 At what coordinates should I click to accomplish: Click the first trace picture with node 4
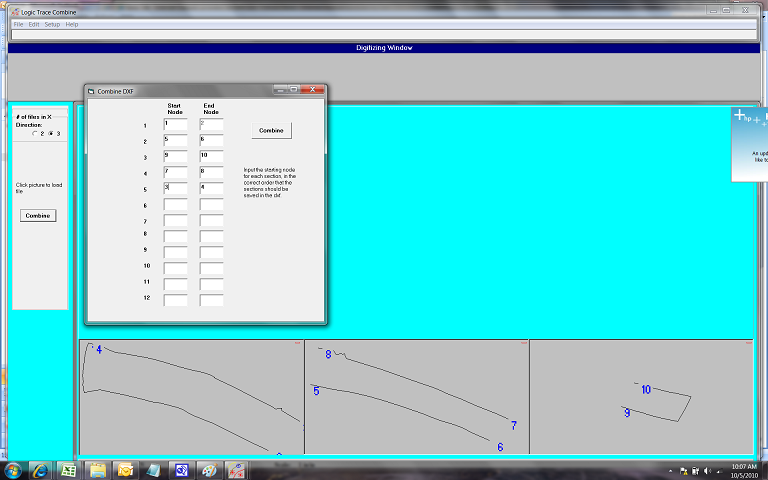(192, 397)
